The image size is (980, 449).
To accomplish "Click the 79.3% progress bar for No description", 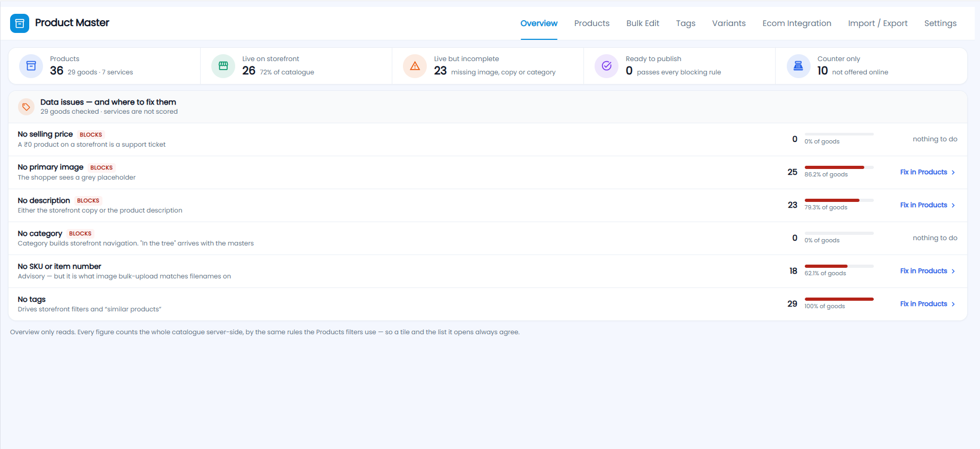I will click(x=839, y=200).
